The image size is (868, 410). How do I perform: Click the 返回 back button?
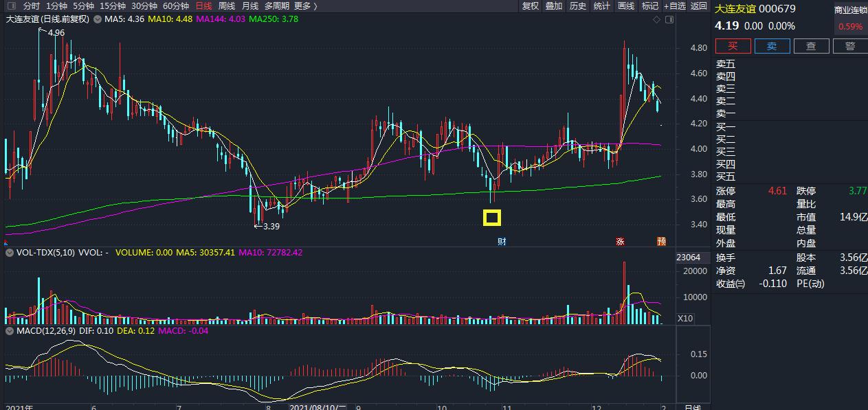[x=699, y=6]
